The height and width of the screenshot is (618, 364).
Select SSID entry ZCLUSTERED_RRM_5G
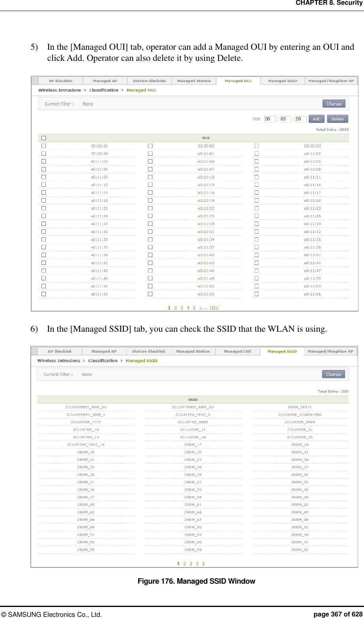coord(85,407)
